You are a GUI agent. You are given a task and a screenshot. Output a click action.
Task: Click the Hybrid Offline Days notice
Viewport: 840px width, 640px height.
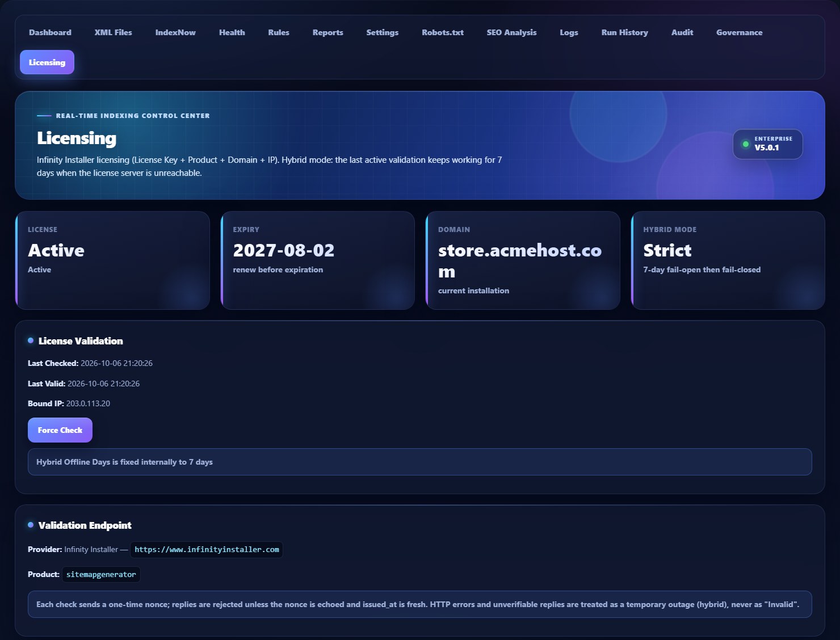coord(420,462)
